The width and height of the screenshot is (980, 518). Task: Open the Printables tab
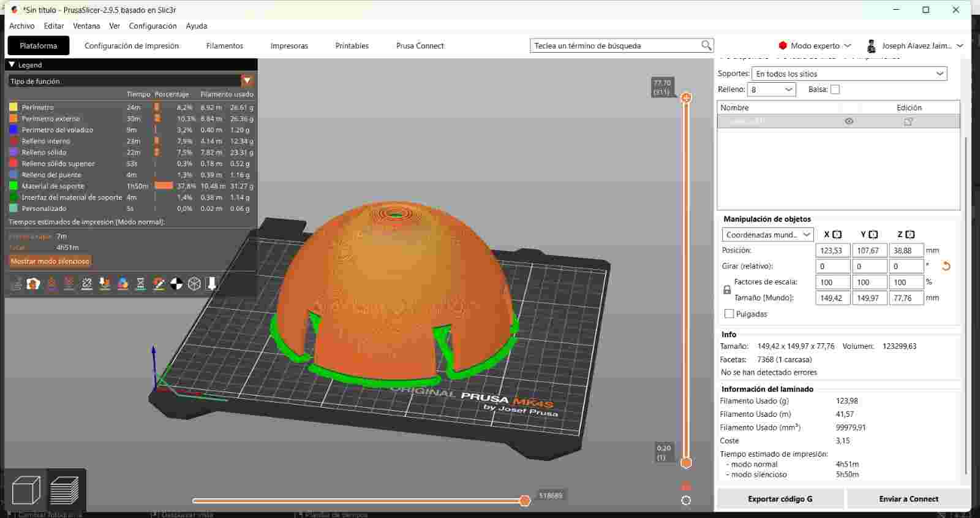pyautogui.click(x=352, y=45)
